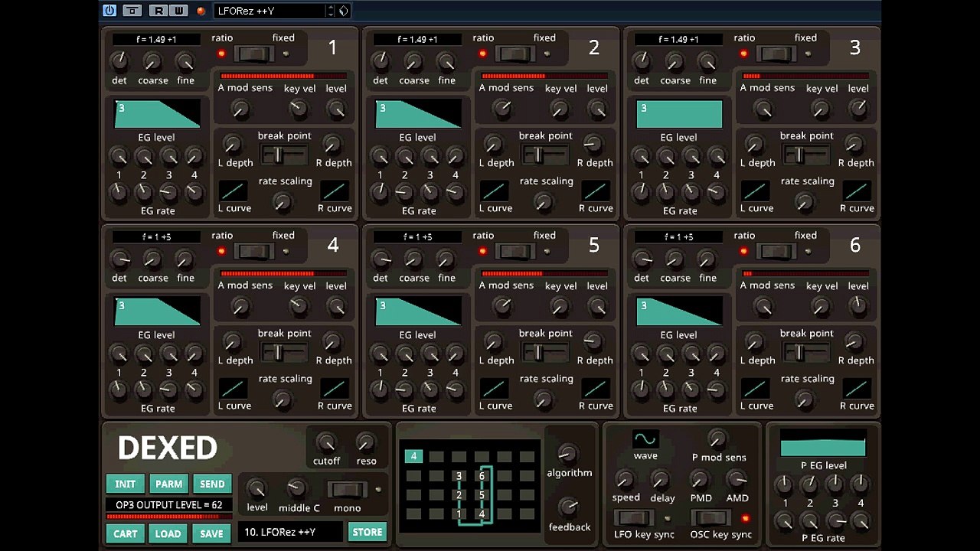Viewport: 980px width, 551px height.
Task: Click the SAVE button
Action: click(x=212, y=533)
